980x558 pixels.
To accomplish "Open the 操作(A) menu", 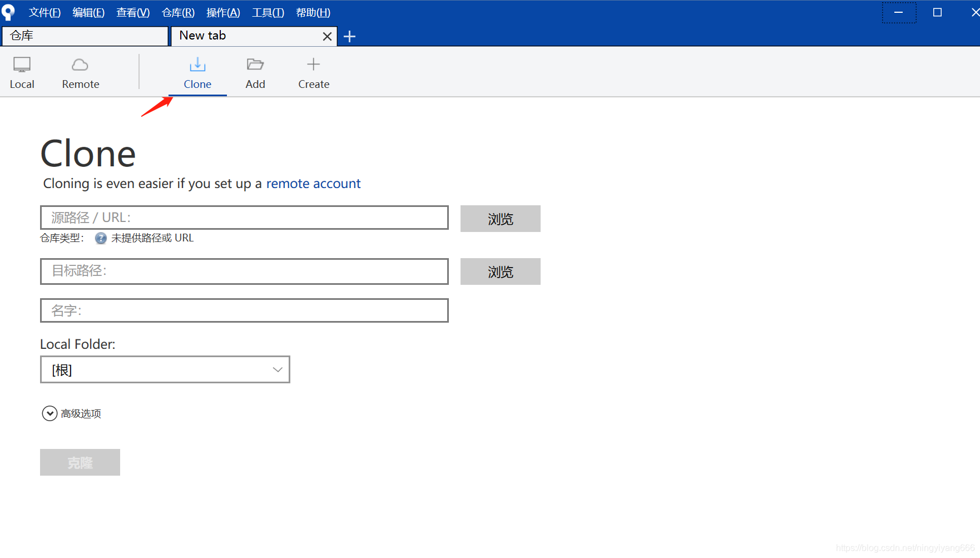I will pyautogui.click(x=223, y=12).
